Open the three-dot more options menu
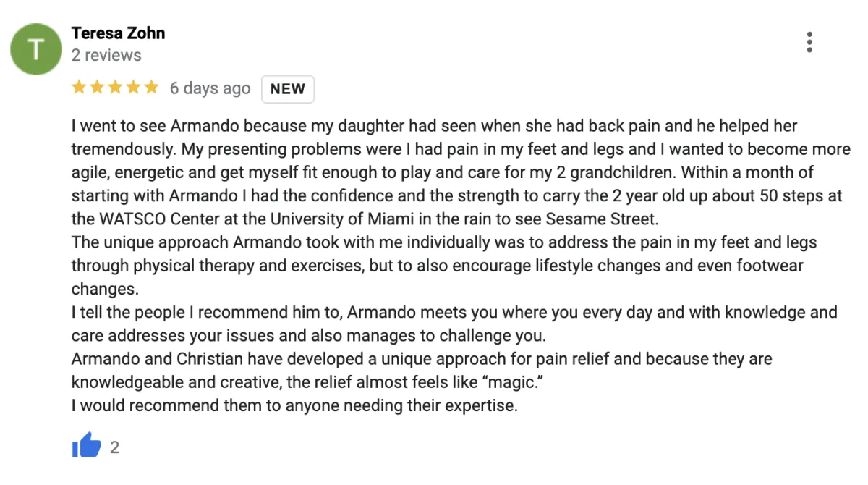The width and height of the screenshot is (868, 485). click(809, 43)
